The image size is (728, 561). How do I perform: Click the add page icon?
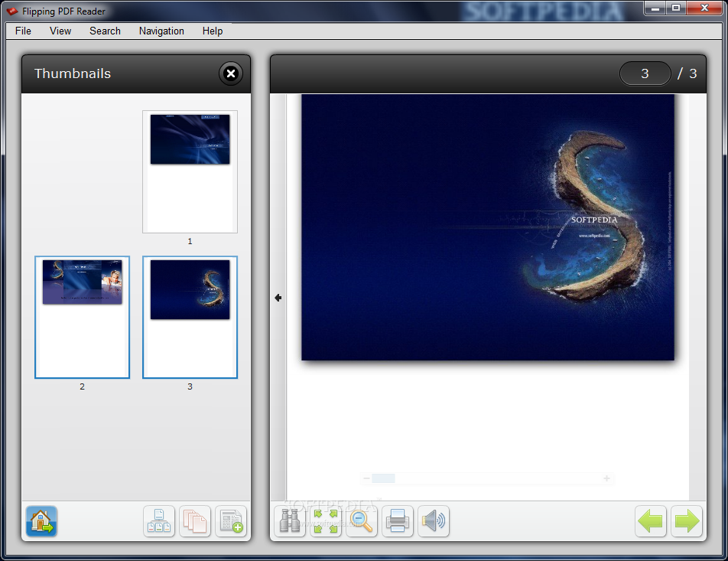[231, 521]
